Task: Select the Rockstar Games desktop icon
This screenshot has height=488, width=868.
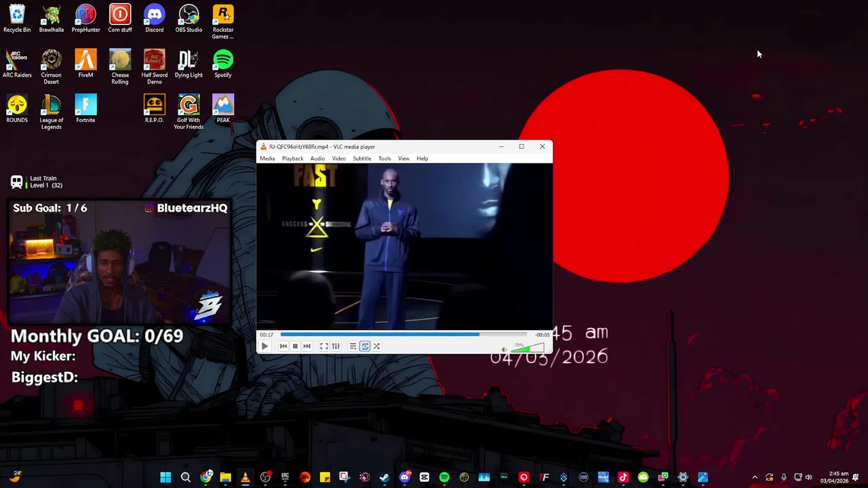Action: coord(223,22)
